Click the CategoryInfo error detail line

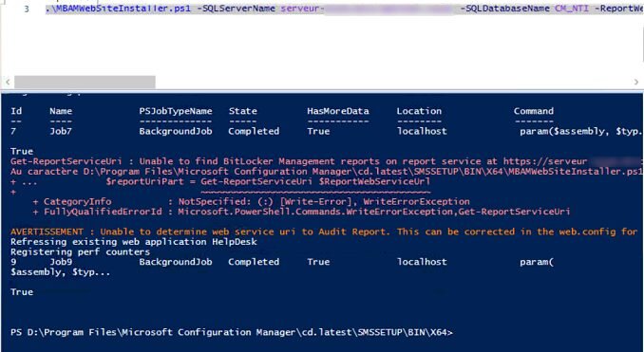tap(251, 201)
